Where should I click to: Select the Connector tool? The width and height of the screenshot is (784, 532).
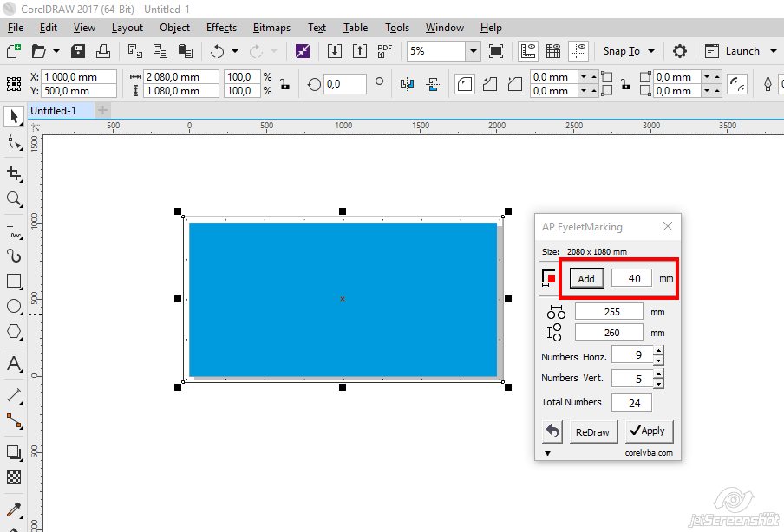coord(15,421)
